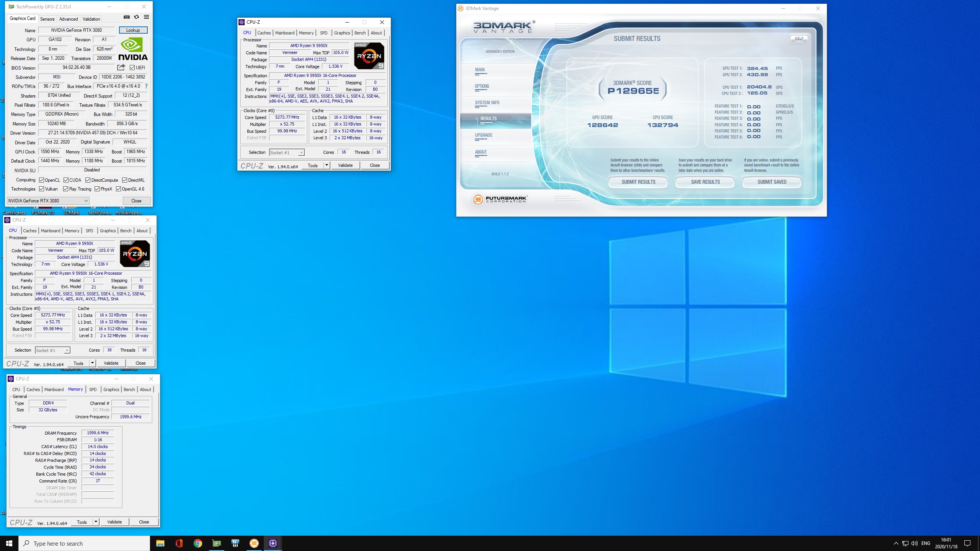Switch to Advanced tab in GPU-Z

69,19
